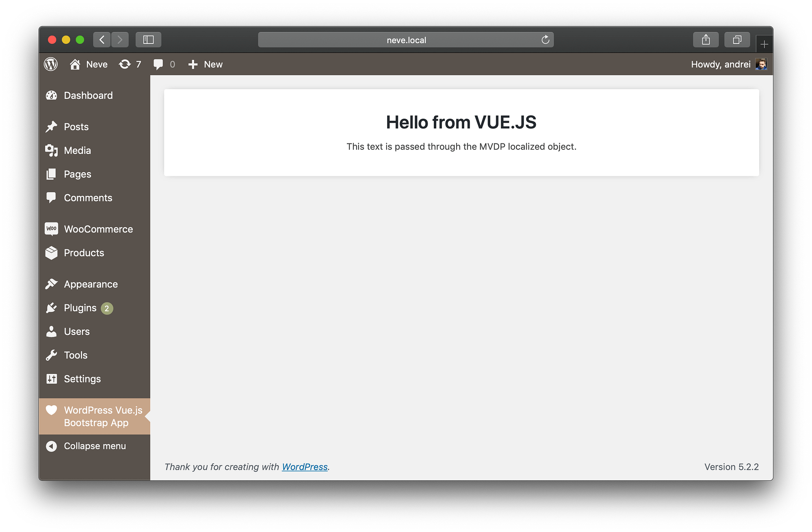Follow the WordPress footer link
This screenshot has height=532, width=812.
(x=305, y=467)
